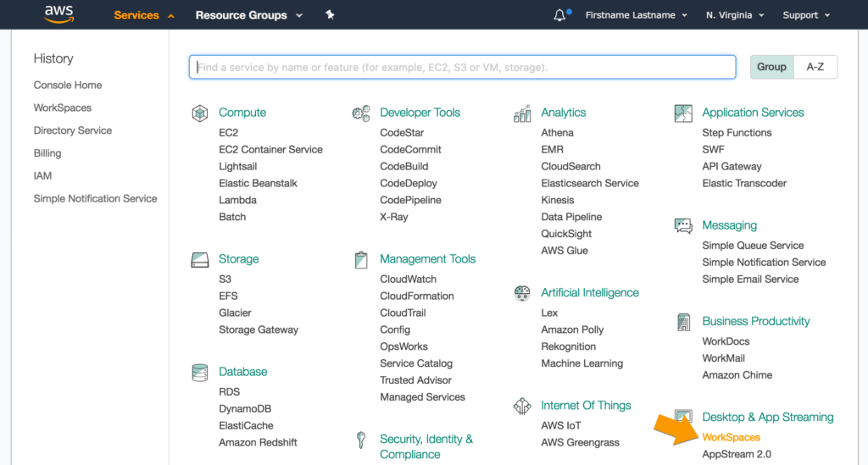This screenshot has width=868, height=465.
Task: Switch to Group view
Action: coord(771,67)
